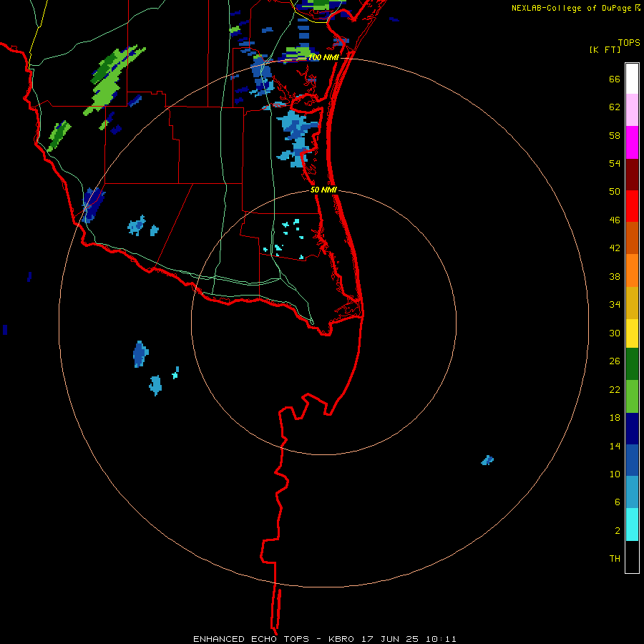Click the legend value 58
Viewport: 644px width, 644px height.
(x=615, y=135)
